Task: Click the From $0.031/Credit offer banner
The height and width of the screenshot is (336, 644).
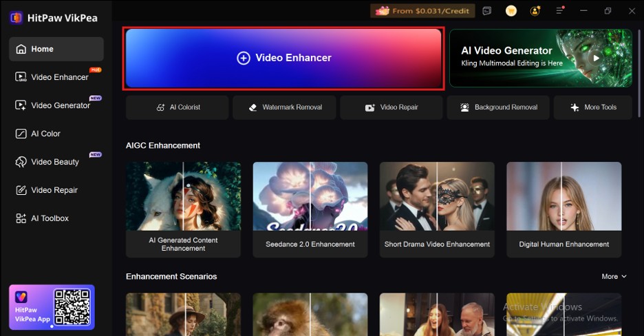Action: point(422,11)
